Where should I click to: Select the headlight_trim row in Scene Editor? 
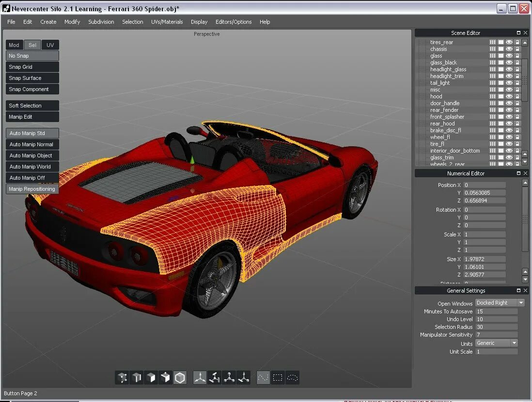[451, 76]
